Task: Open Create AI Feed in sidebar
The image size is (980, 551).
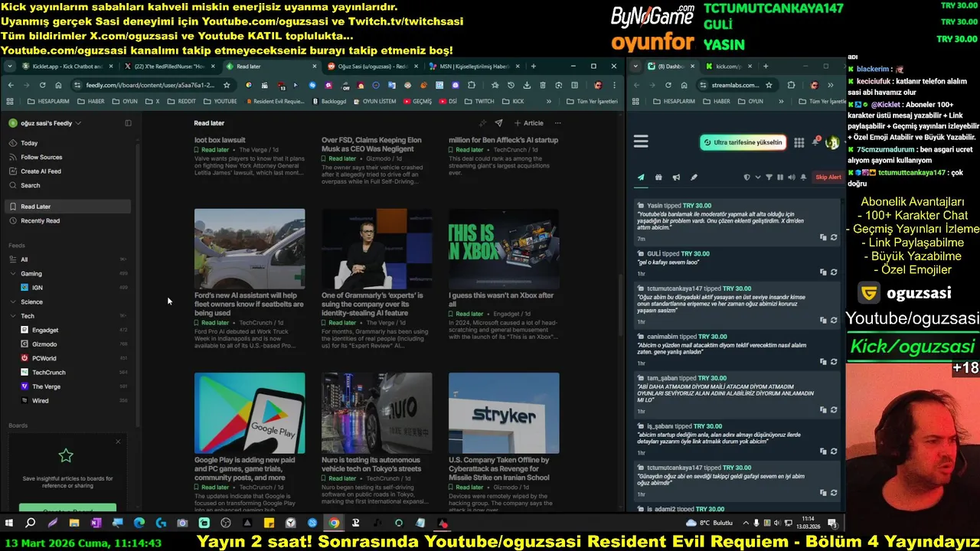Action: tap(69, 171)
